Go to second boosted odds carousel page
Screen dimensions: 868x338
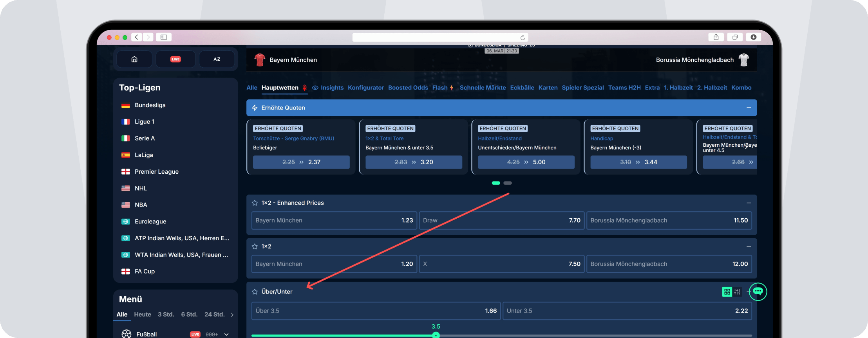pos(508,183)
